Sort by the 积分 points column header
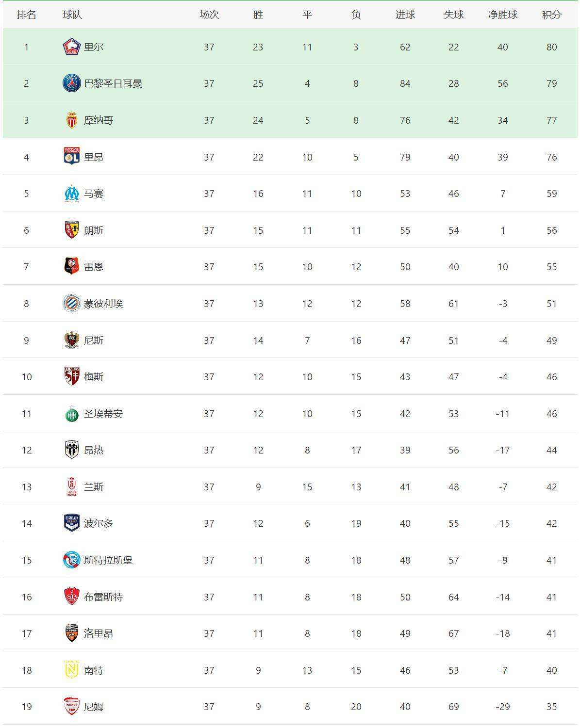This screenshot has height=728, width=580. (551, 15)
